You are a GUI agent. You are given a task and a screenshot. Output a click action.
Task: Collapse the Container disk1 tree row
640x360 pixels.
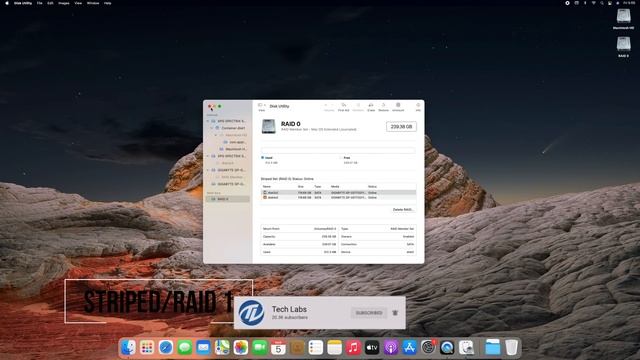click(211, 128)
